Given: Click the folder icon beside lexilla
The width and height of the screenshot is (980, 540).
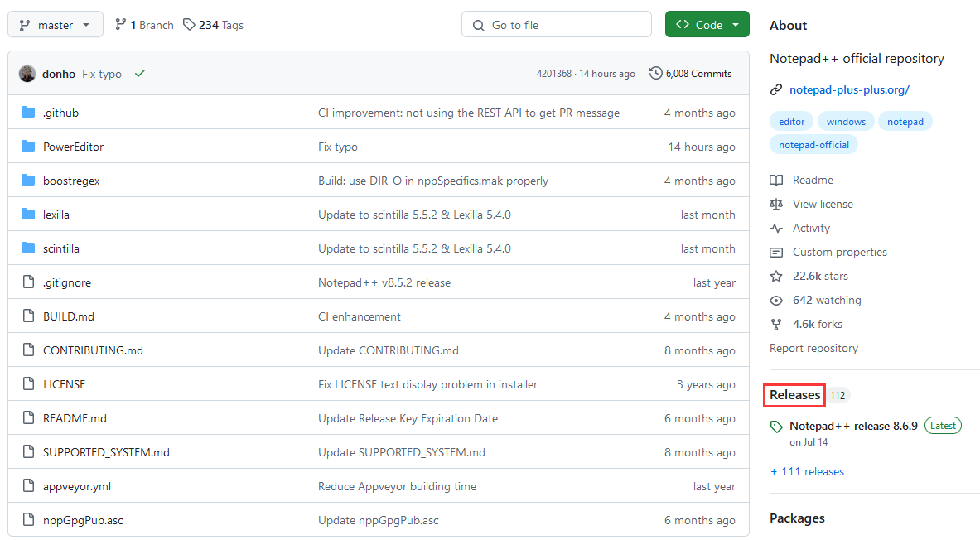Looking at the screenshot, I should (28, 215).
